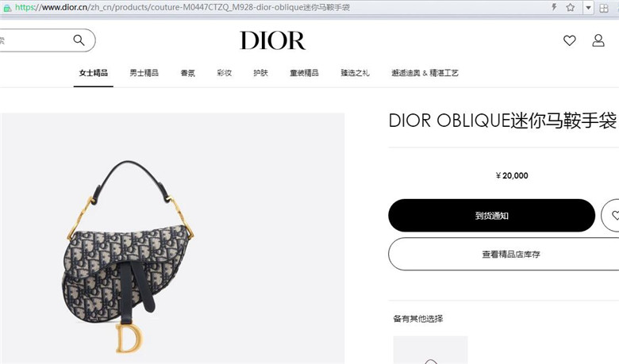Screen dimensions: 619x364
Task: Open the 童装精品 menu
Action: click(x=304, y=73)
